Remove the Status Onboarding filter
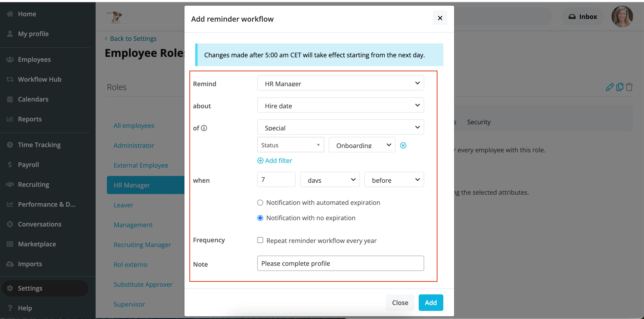This screenshot has width=644, height=319. coord(403,145)
